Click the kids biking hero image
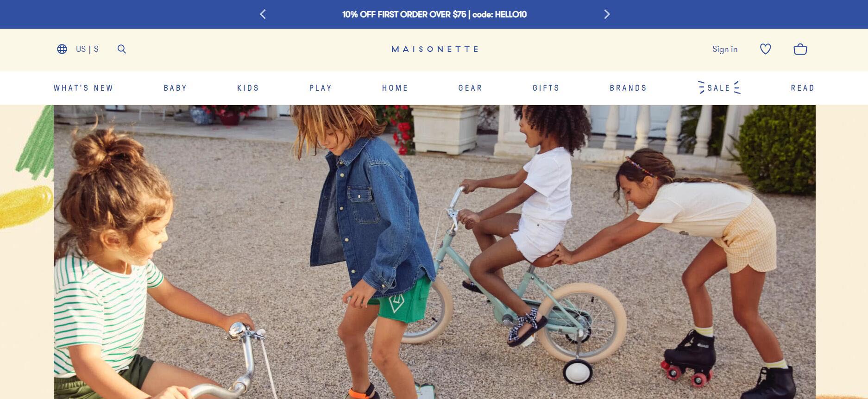This screenshot has height=399, width=868. 434,252
